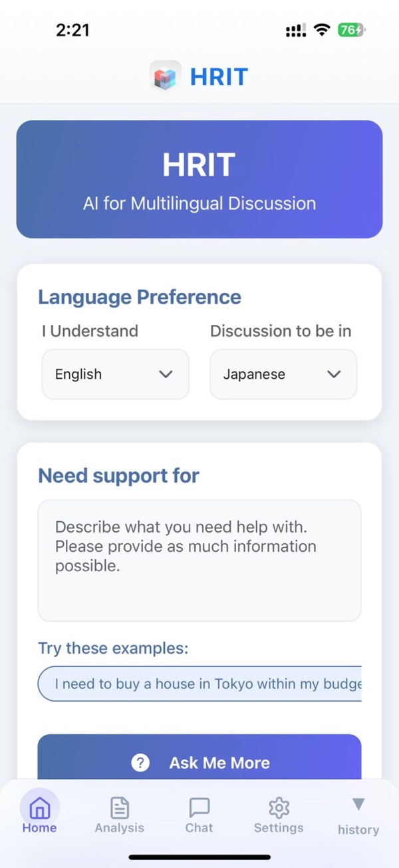Focus the Need support for text field
Image resolution: width=399 pixels, height=868 pixels.
(199, 560)
